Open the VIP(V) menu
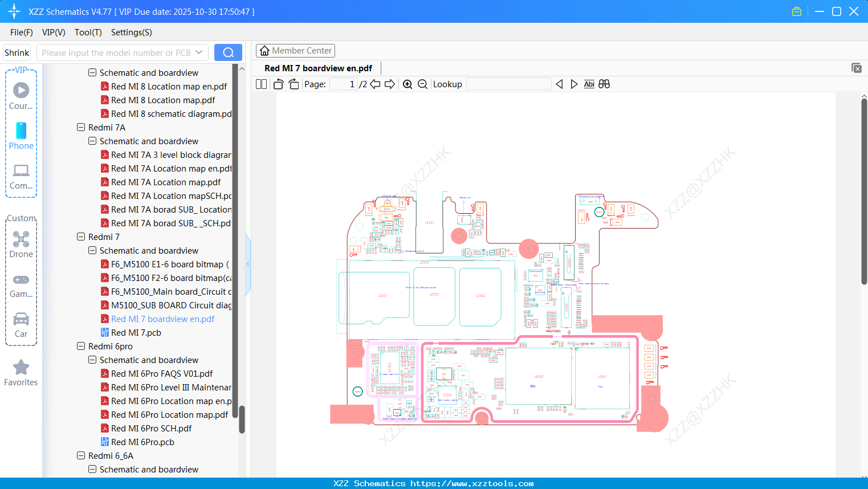868x489 pixels. 54,32
